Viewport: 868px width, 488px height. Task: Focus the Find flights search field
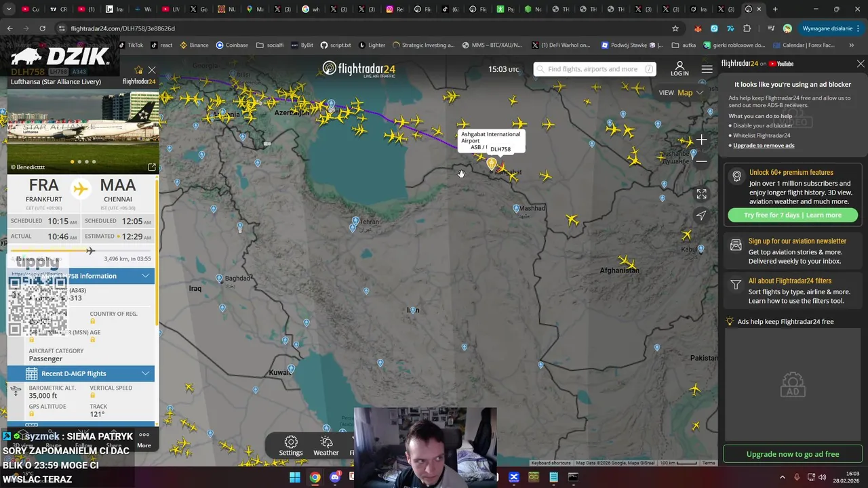click(595, 69)
